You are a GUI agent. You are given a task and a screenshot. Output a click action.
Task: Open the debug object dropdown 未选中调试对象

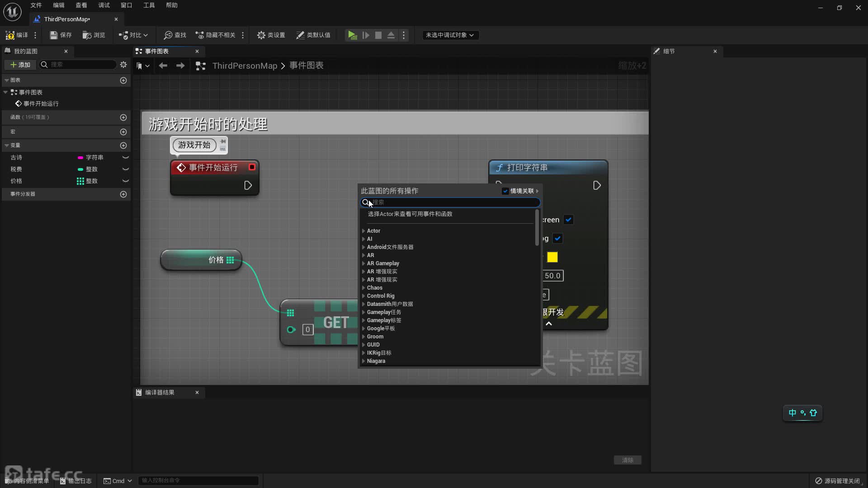450,35
